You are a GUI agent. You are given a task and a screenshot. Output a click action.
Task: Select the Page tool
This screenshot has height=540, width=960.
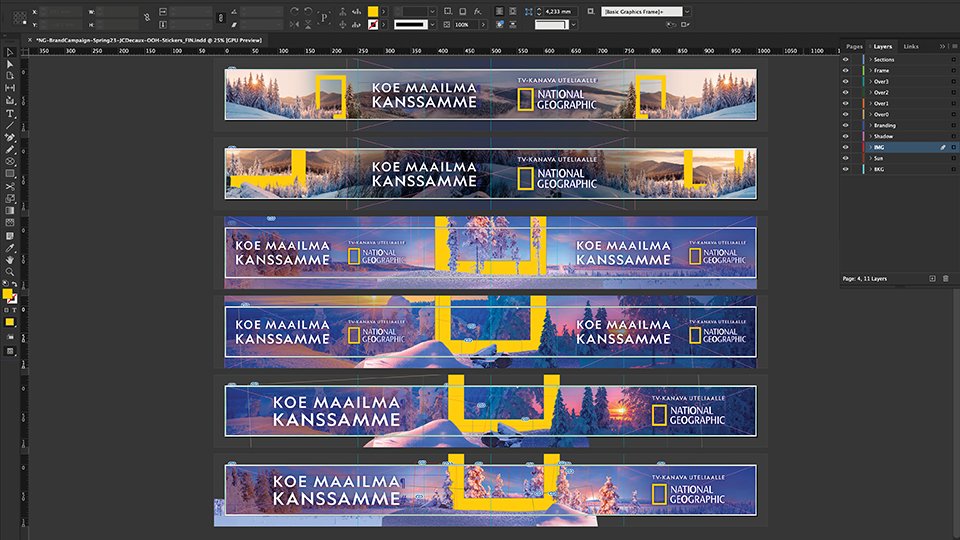click(x=10, y=76)
